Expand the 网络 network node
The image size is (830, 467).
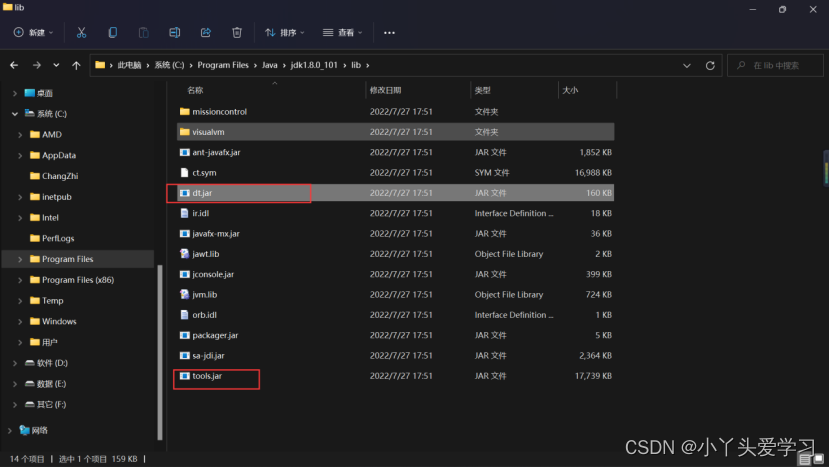(10, 430)
